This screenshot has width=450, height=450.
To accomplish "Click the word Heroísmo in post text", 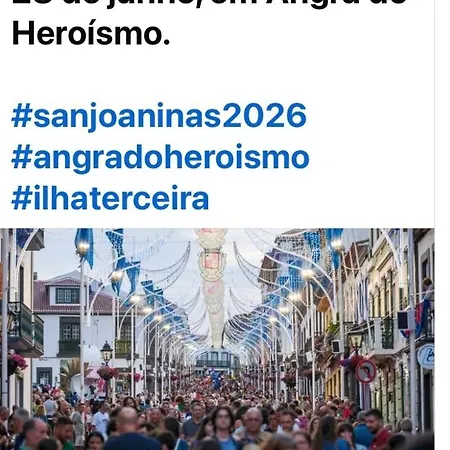I will tap(91, 34).
